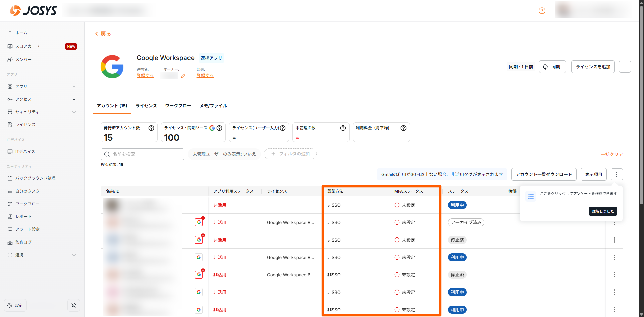The height and width of the screenshot is (317, 644).
Task: Switch to the ワークフロー tab
Action: pyautogui.click(x=178, y=106)
